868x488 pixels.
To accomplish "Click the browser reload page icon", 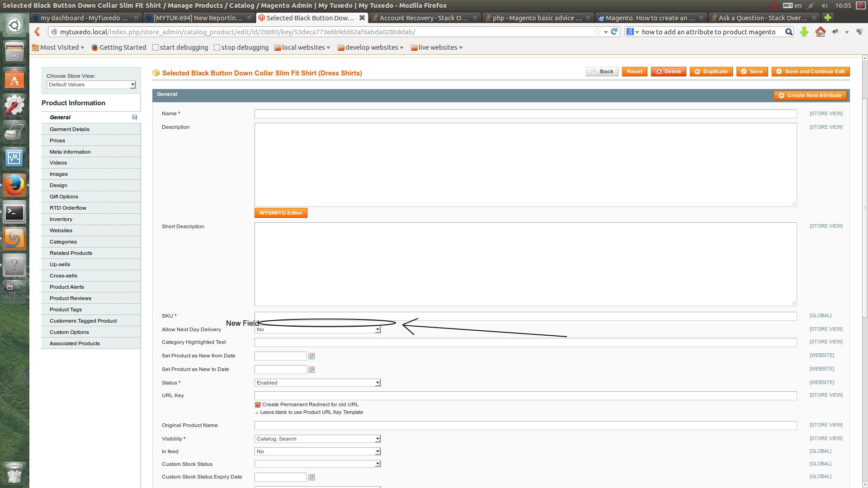I will [614, 32].
